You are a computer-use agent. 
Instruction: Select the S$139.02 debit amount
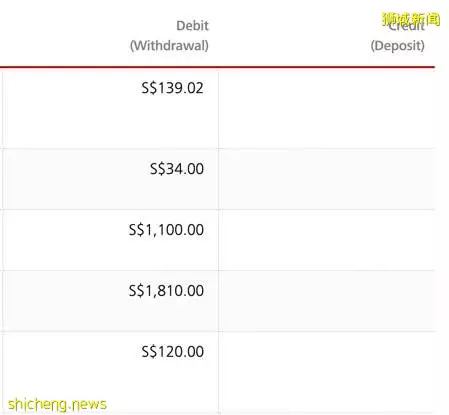click(172, 88)
